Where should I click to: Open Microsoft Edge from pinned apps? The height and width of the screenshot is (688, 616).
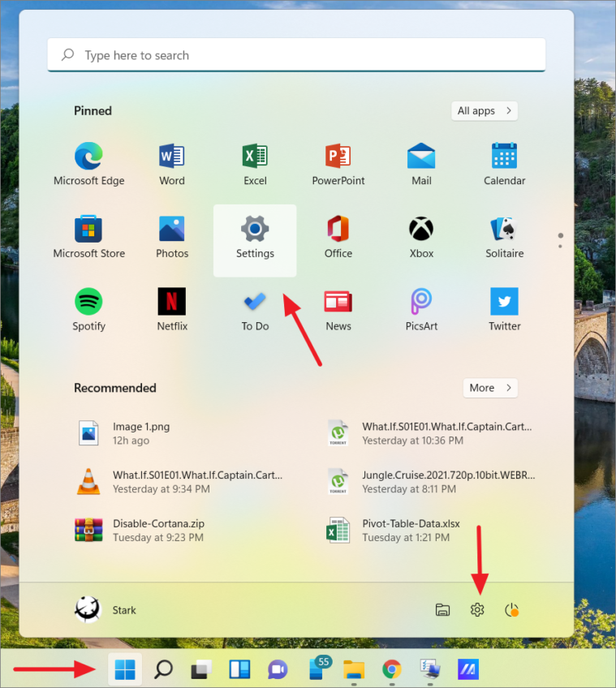(88, 164)
